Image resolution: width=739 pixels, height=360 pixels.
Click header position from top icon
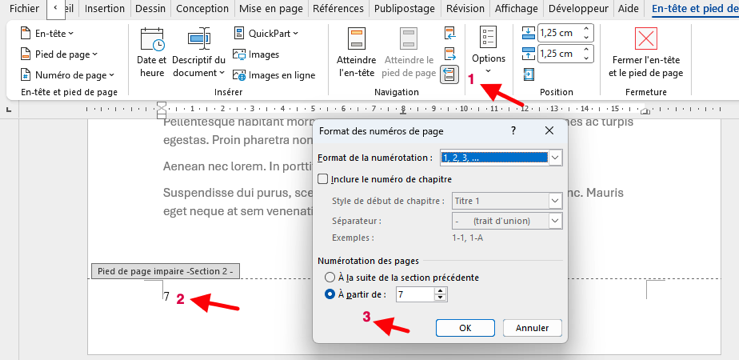[x=528, y=33]
